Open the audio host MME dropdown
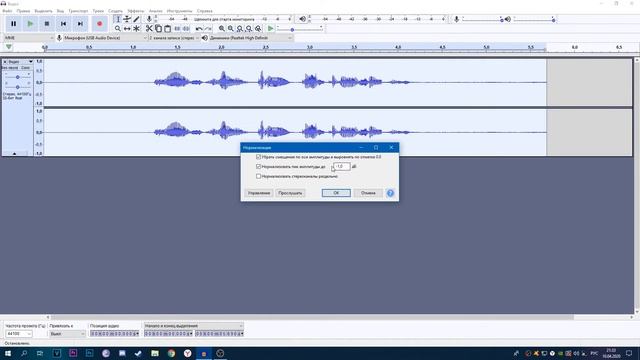Image resolution: width=640 pixels, height=360 pixels. [29, 38]
